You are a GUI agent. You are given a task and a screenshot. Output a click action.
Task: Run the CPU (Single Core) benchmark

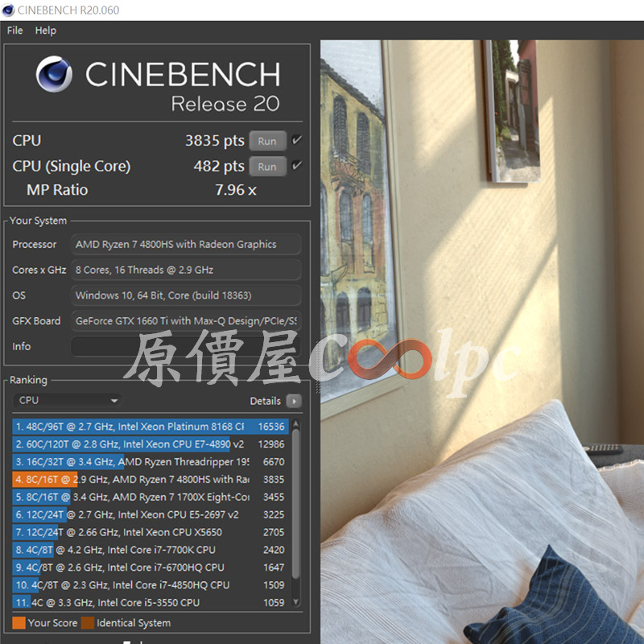[x=267, y=167]
